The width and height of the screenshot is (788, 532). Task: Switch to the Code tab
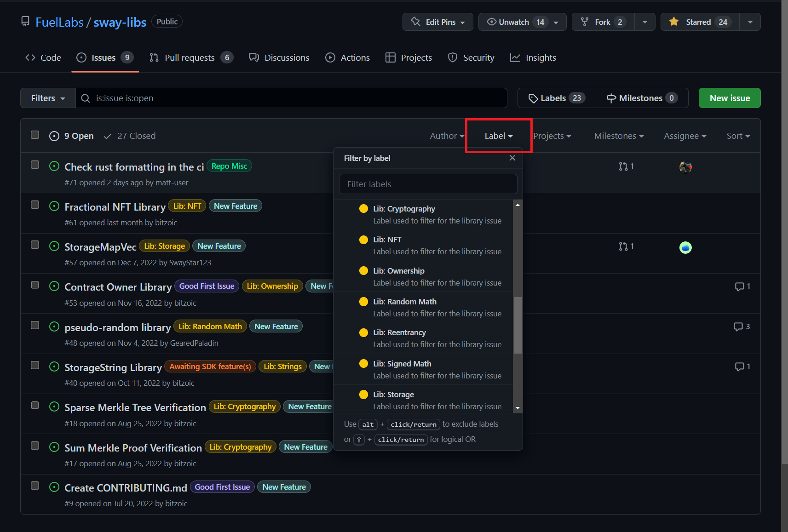(43, 57)
